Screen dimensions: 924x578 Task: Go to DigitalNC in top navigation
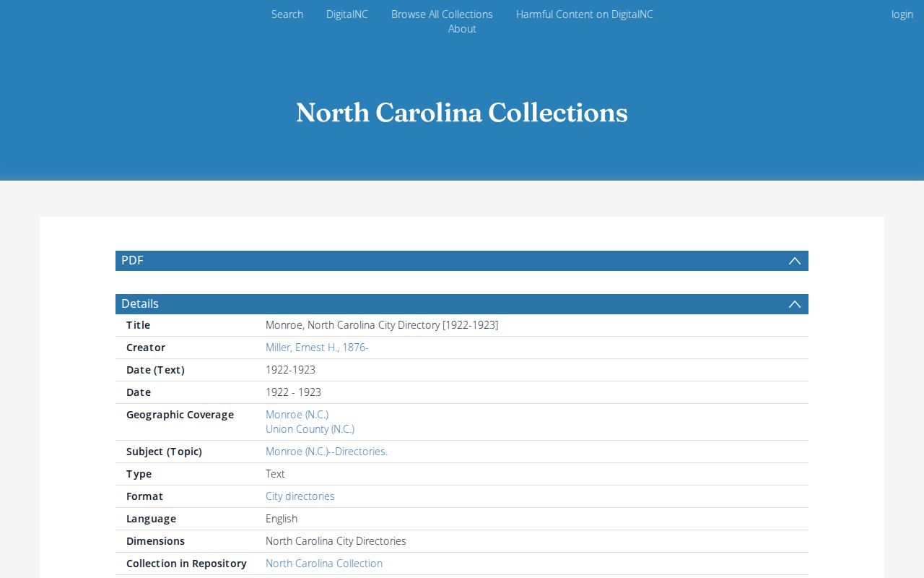click(347, 14)
